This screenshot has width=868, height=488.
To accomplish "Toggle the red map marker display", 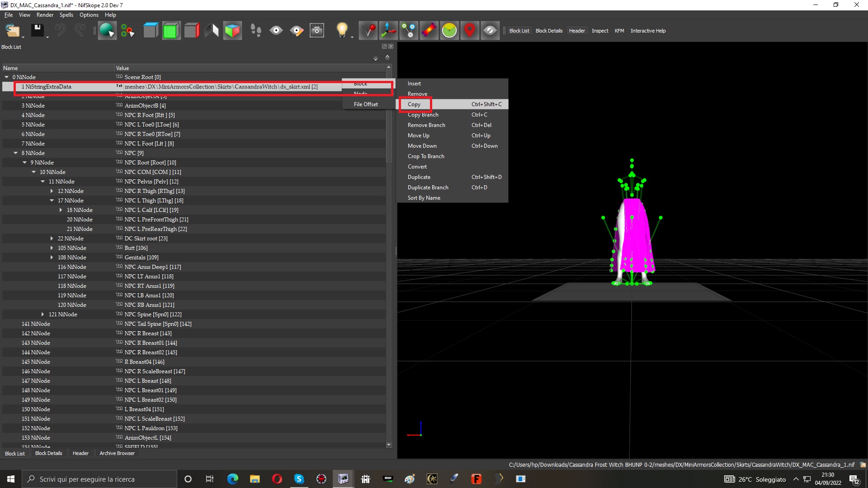I will click(470, 31).
